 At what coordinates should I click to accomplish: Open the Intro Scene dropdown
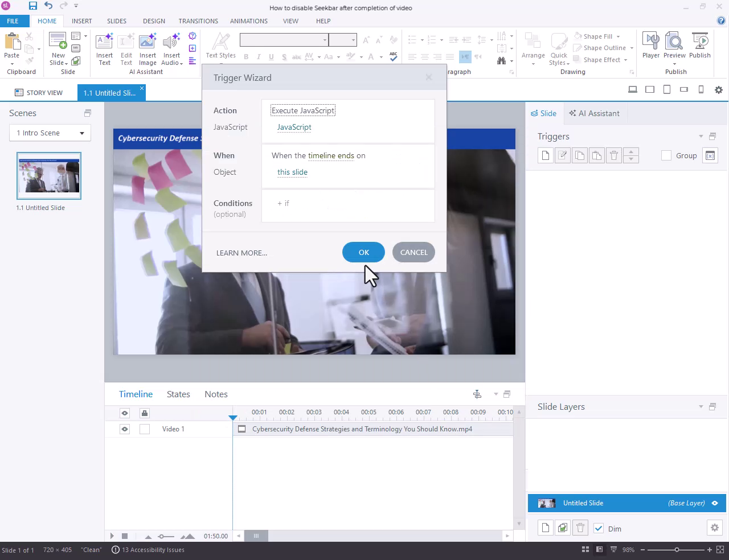(x=50, y=133)
